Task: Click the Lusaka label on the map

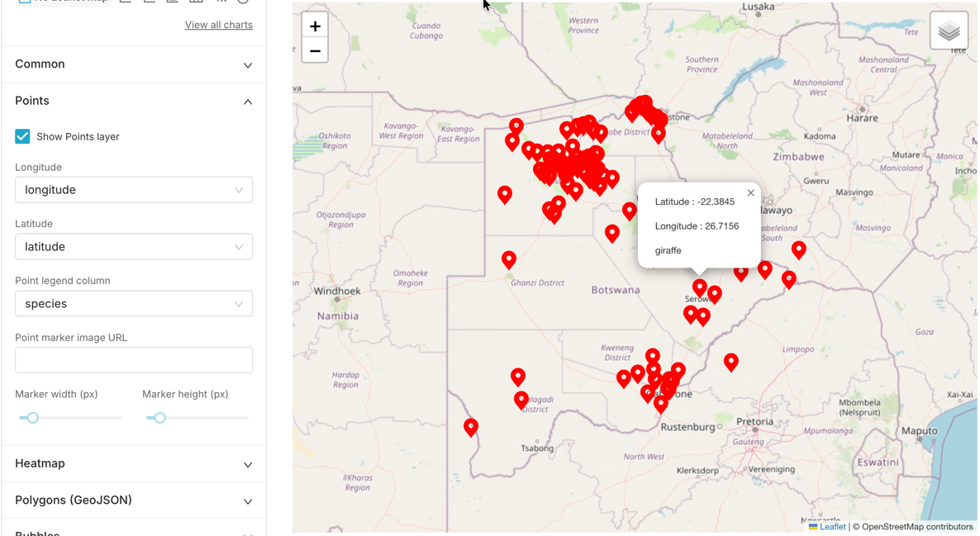Action: (x=758, y=7)
